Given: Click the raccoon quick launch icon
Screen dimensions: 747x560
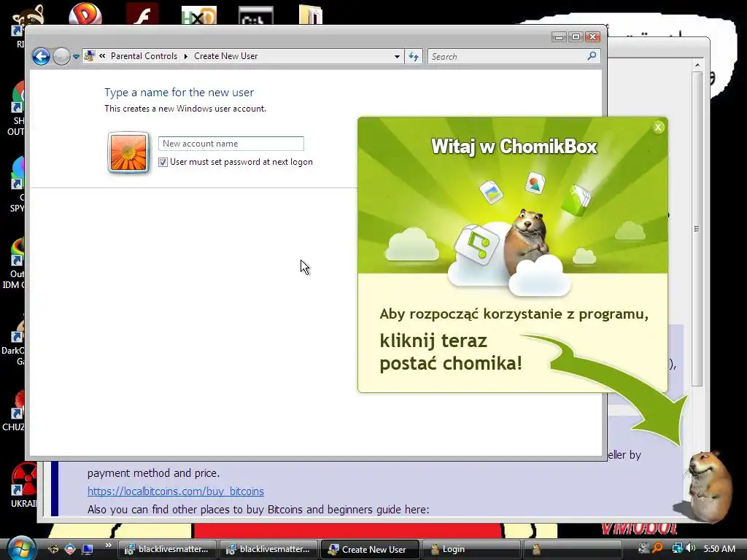Looking at the screenshot, I should [x=53, y=549].
